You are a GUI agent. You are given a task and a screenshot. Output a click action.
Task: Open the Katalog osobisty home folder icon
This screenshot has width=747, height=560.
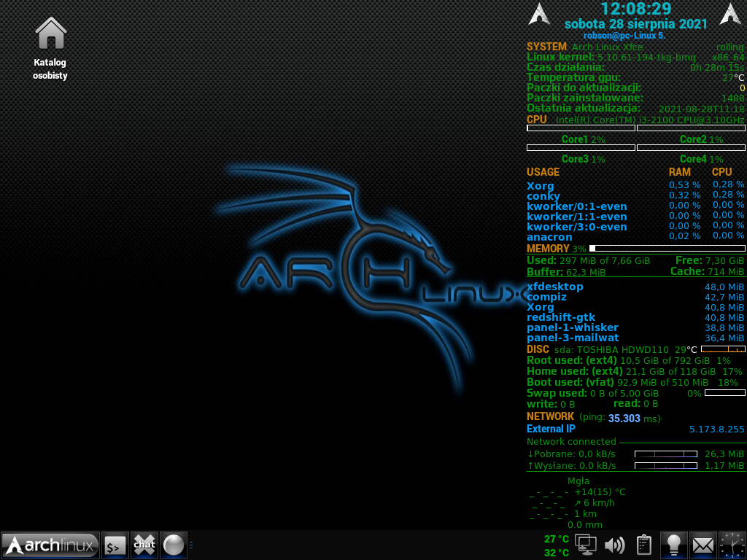(x=50, y=48)
